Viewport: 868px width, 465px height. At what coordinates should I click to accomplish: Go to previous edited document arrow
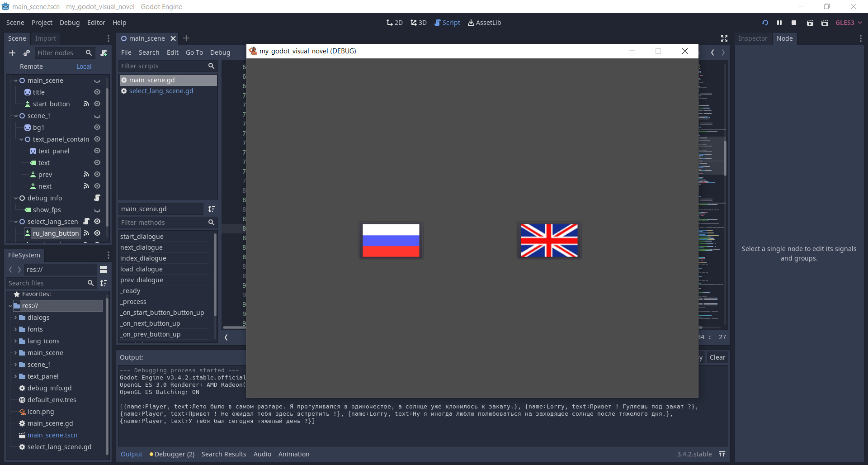point(712,52)
